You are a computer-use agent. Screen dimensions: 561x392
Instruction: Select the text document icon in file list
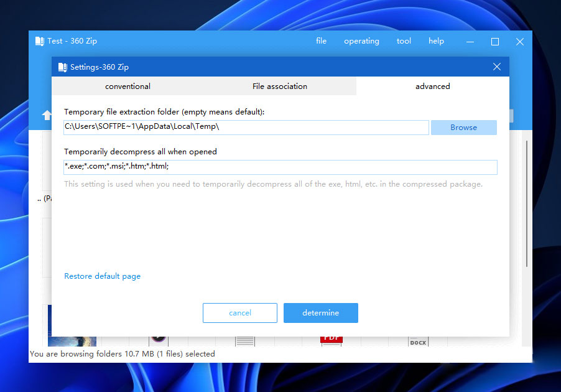pyautogui.click(x=244, y=341)
